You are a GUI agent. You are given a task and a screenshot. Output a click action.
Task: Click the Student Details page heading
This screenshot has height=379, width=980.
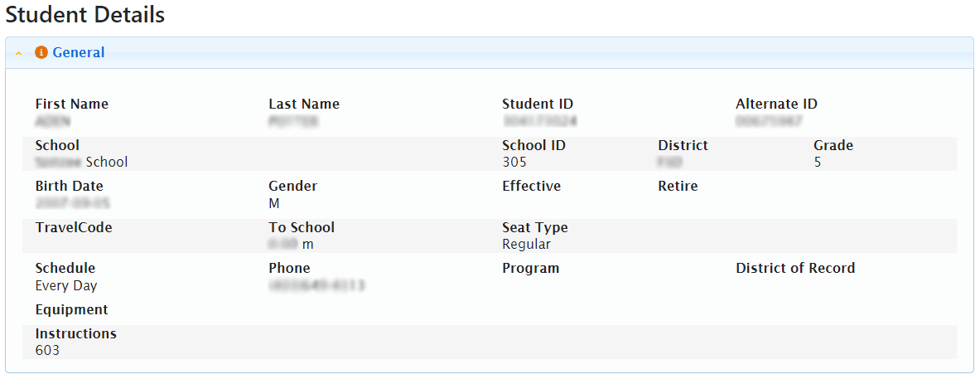point(85,15)
